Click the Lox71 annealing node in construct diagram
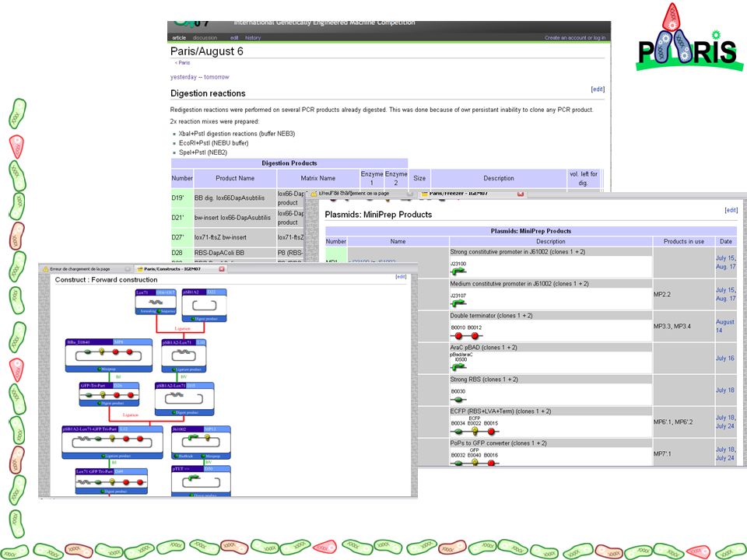The height and width of the screenshot is (560, 747). (x=156, y=302)
